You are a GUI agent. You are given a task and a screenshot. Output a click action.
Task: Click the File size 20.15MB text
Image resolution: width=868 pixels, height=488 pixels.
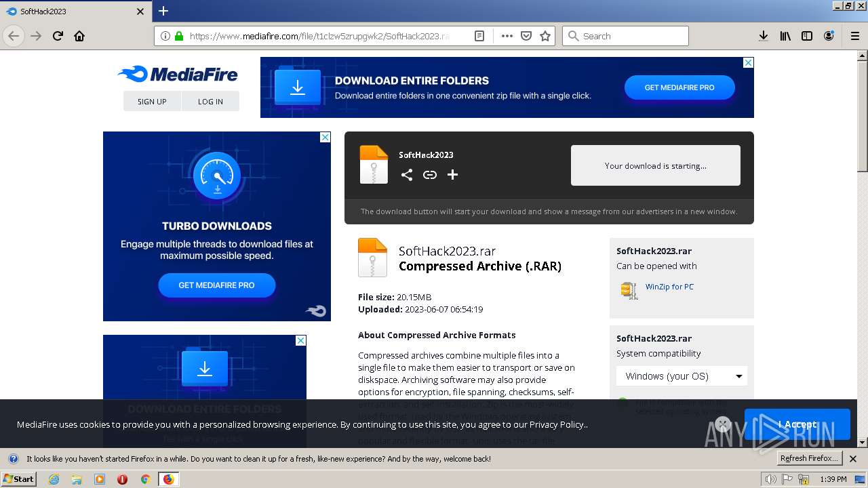tap(395, 298)
